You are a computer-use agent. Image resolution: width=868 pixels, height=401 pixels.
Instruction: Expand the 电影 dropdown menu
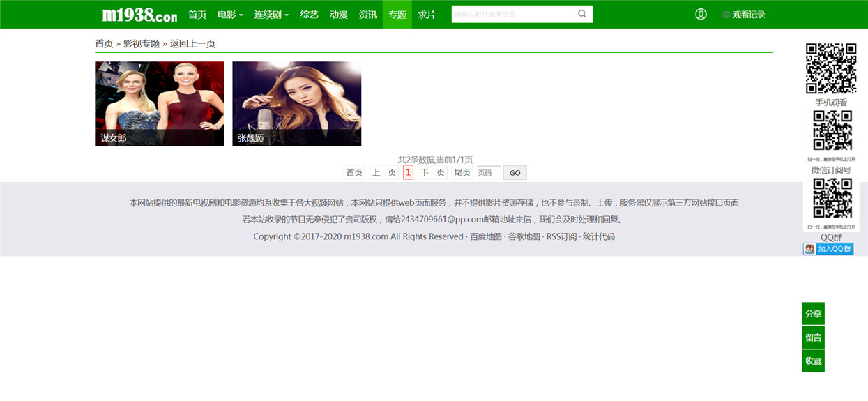(x=230, y=14)
